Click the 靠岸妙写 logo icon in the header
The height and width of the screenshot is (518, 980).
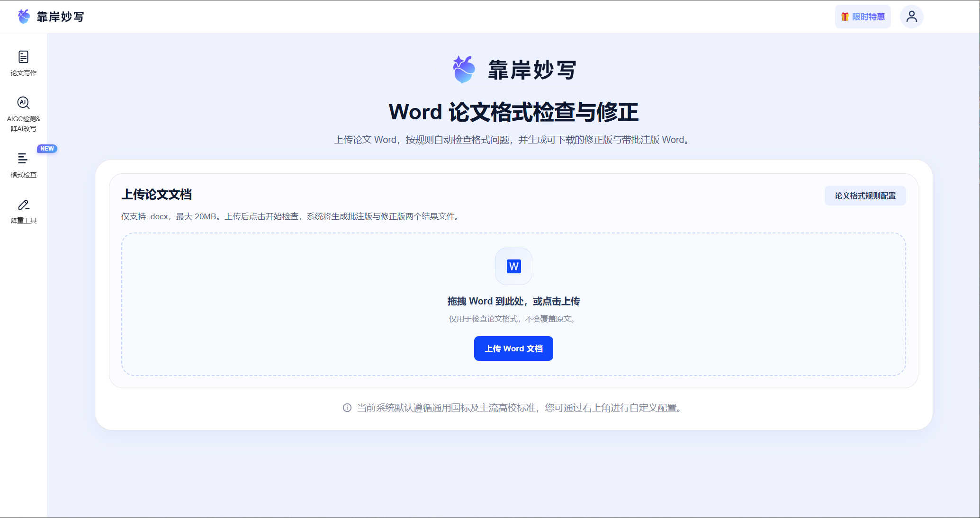pyautogui.click(x=24, y=17)
